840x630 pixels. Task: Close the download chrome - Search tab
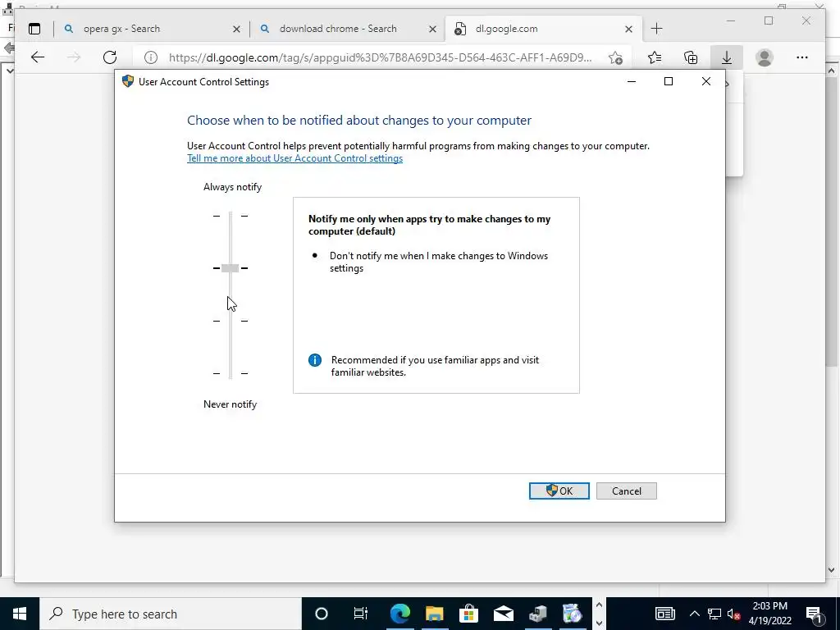tap(432, 29)
